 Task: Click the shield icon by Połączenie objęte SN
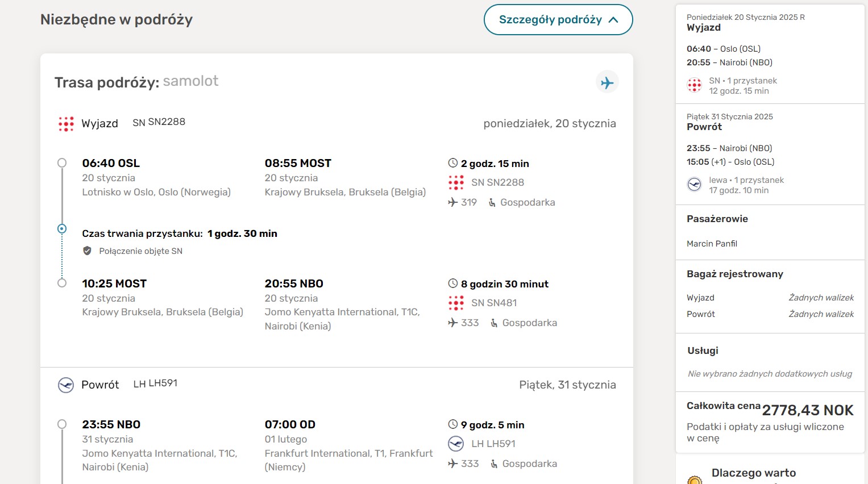click(87, 251)
